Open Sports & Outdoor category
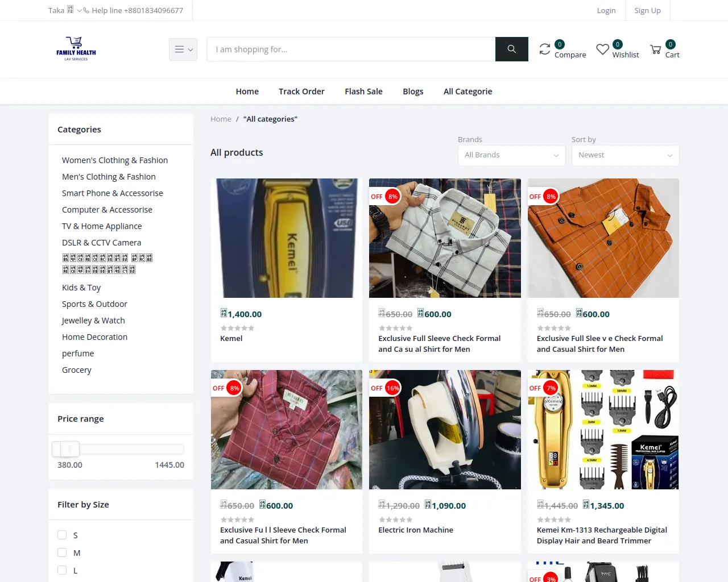Screen dimensions: 728x582 pyautogui.click(x=94, y=304)
